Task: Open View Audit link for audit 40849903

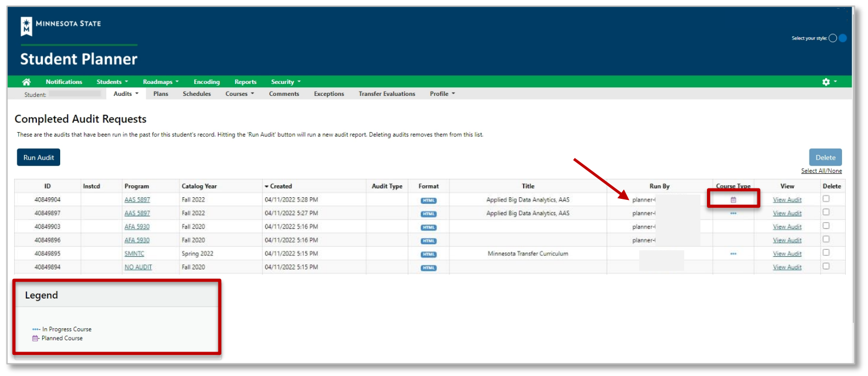Action: (x=787, y=227)
